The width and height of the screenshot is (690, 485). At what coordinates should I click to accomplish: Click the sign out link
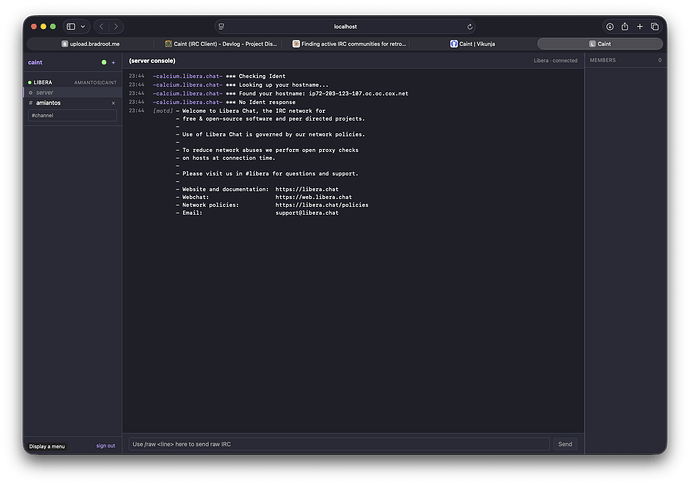(106, 446)
